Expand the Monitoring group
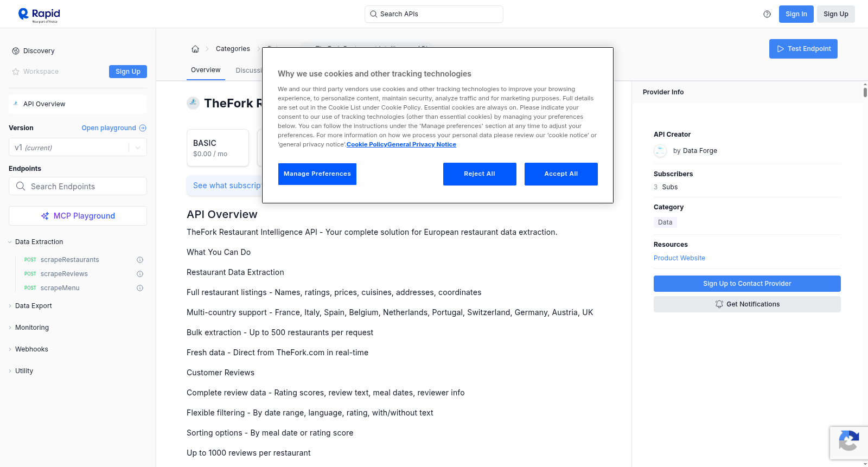The height and width of the screenshot is (467, 868). [32, 328]
